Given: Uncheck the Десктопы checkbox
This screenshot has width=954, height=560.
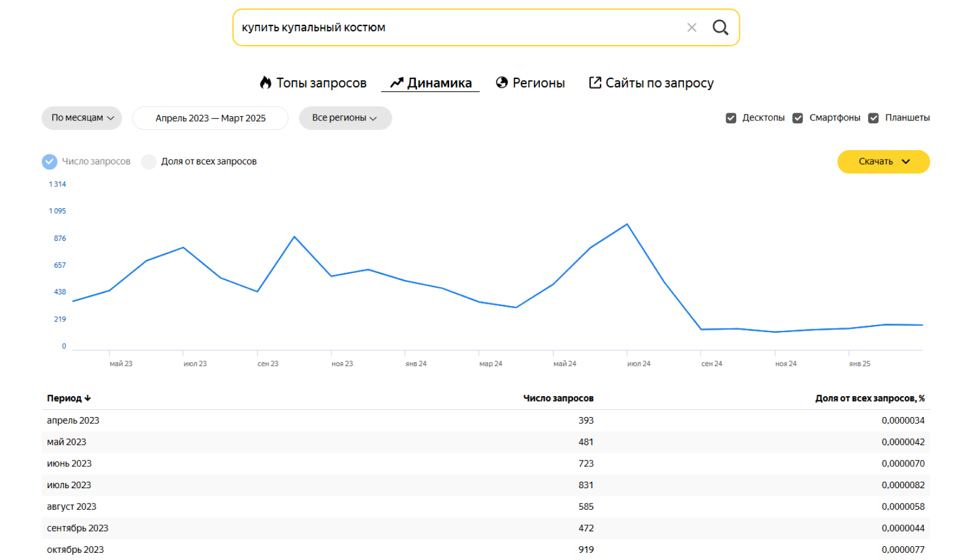Looking at the screenshot, I should (731, 118).
